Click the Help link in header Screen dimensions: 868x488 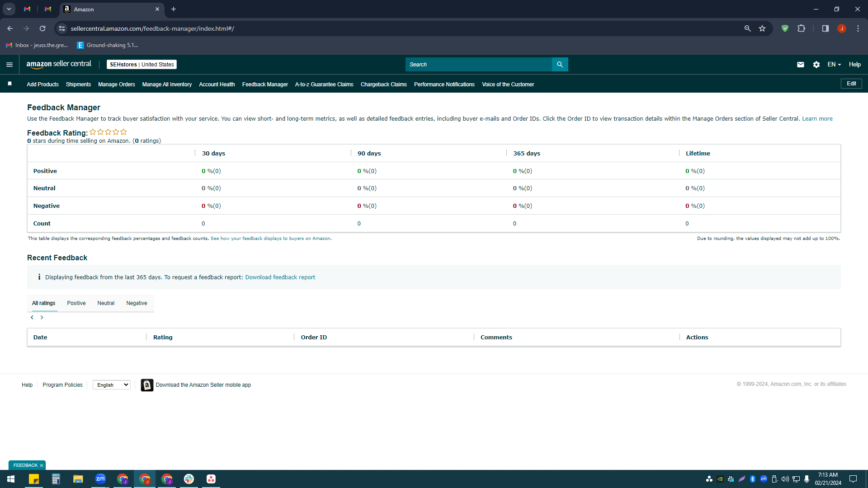[x=854, y=65]
